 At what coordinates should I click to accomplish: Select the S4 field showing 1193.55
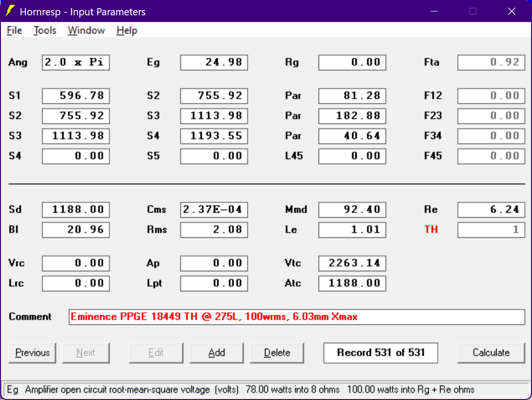(214, 136)
